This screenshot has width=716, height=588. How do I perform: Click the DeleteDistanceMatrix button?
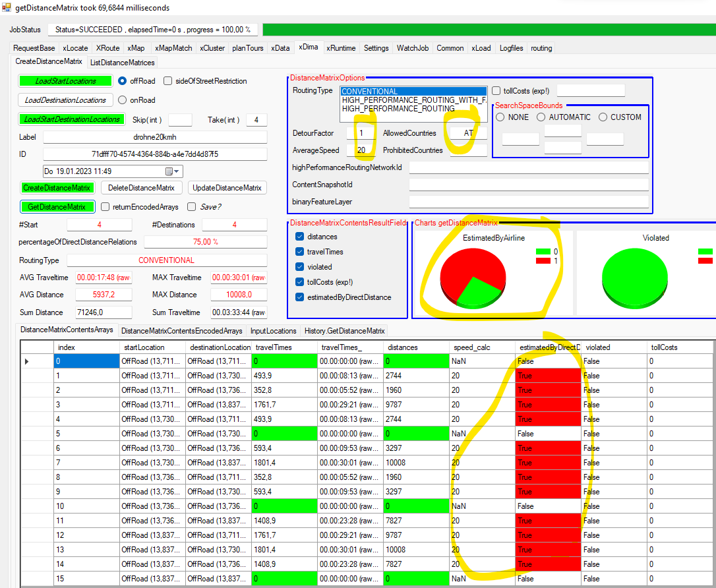(141, 188)
